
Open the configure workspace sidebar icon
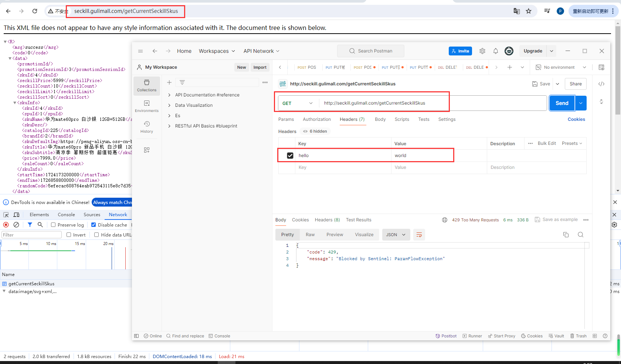(147, 150)
